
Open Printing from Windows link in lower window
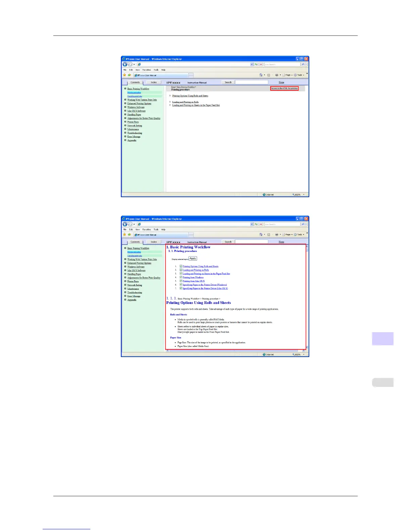[x=193, y=277]
